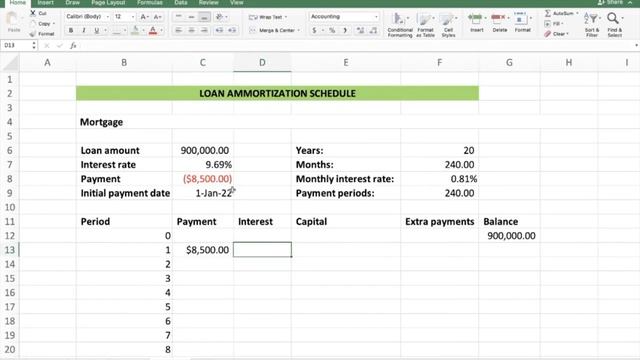Open Conditional Formatting

tap(400, 24)
